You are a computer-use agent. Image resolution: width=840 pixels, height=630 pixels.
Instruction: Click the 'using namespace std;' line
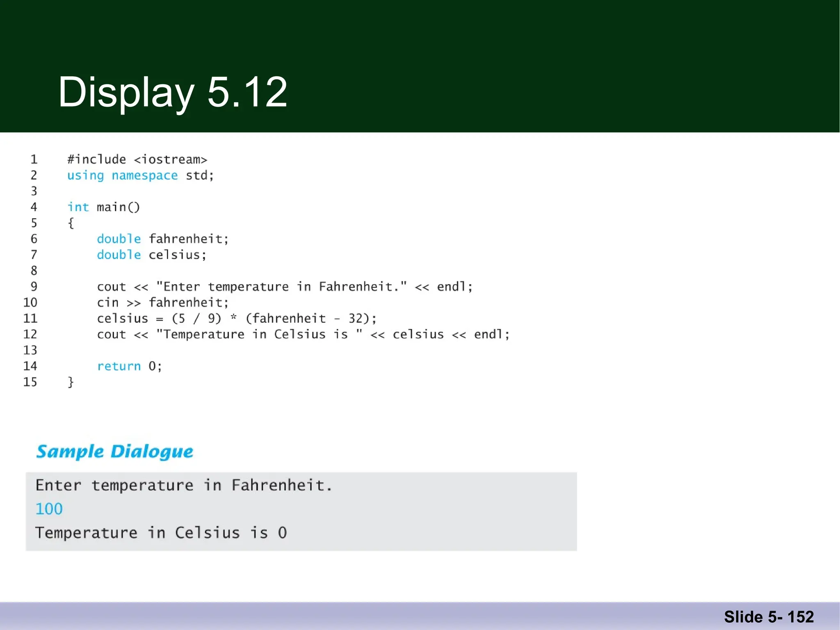point(141,176)
